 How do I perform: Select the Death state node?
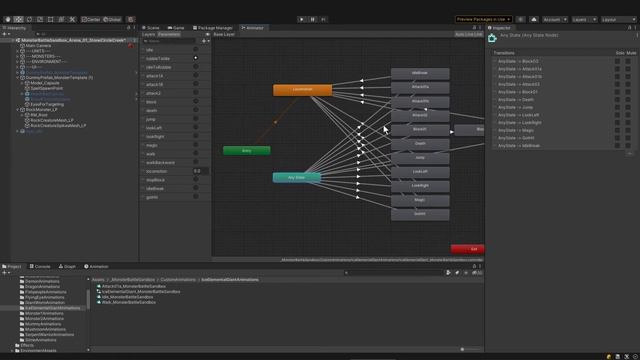coord(420,144)
